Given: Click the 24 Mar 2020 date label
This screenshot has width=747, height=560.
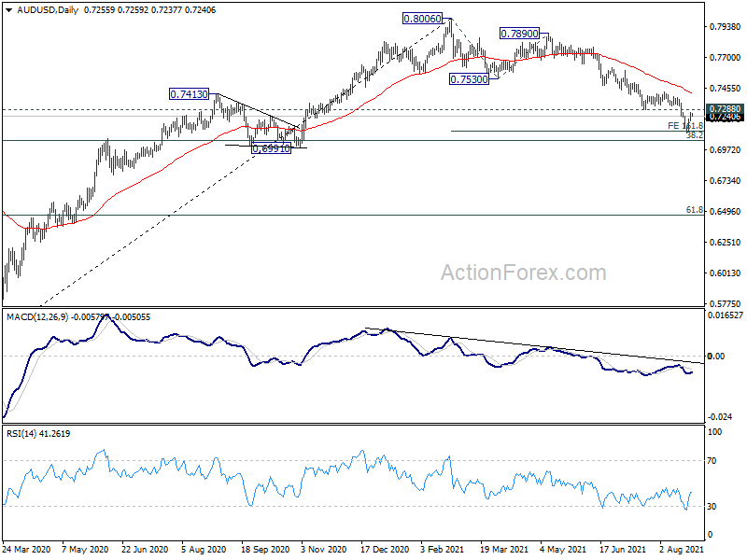Looking at the screenshot, I should click(x=26, y=549).
